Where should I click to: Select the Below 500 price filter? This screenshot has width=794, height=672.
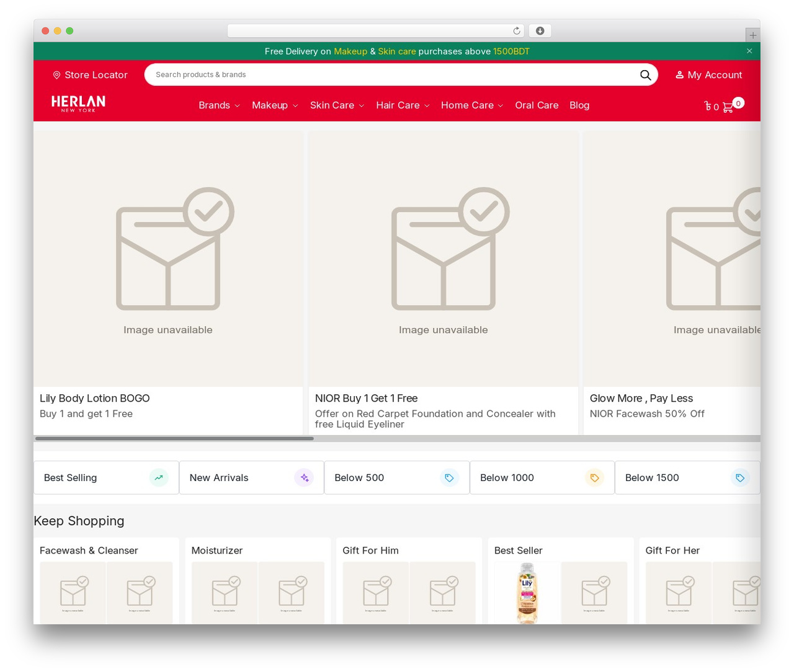click(x=397, y=478)
